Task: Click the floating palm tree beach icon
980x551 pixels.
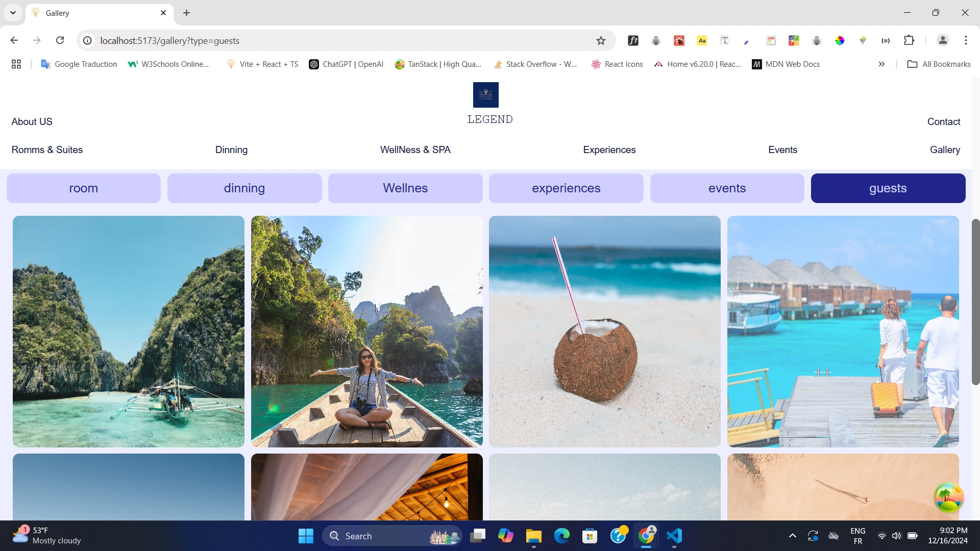Action: click(948, 497)
